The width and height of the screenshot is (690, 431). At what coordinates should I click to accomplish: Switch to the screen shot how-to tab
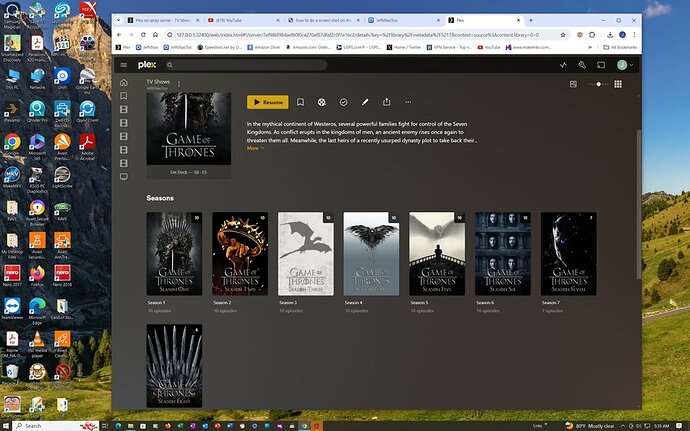323,20
